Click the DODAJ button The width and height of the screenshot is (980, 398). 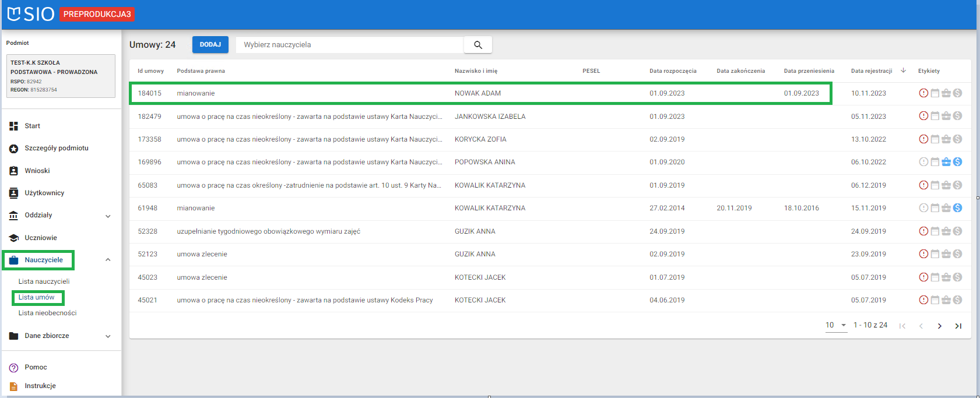click(x=210, y=45)
